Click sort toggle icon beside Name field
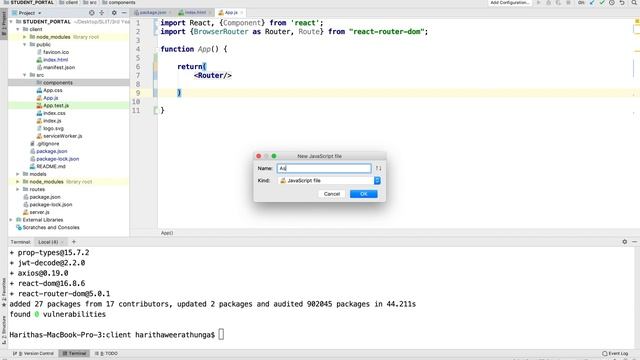 (378, 168)
